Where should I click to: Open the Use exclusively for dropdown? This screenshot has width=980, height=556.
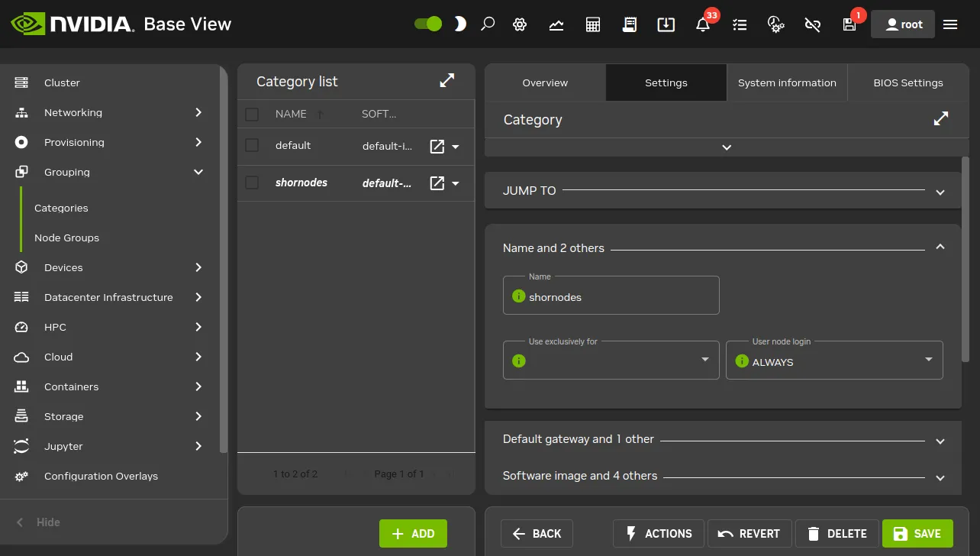[611, 360]
